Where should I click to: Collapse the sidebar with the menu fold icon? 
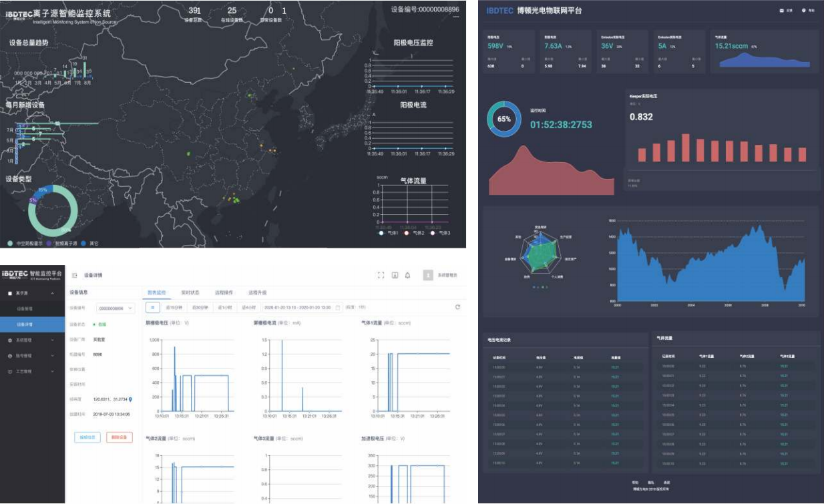coord(74,275)
